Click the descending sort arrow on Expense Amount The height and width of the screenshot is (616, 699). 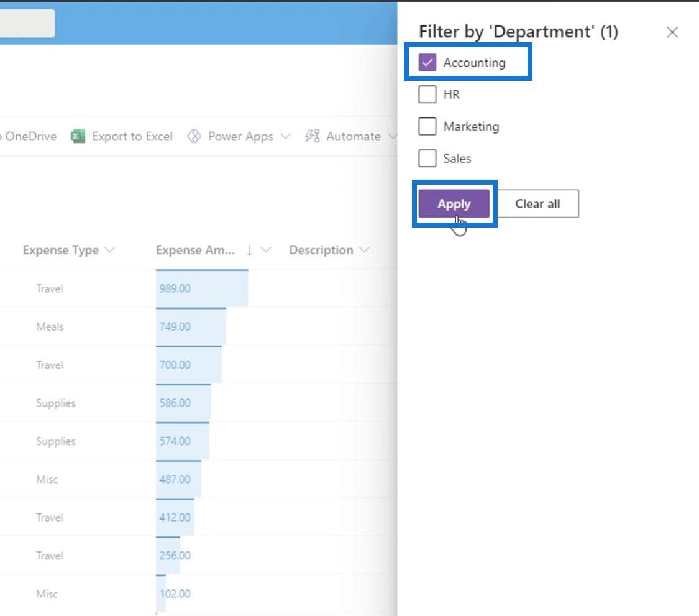250,251
